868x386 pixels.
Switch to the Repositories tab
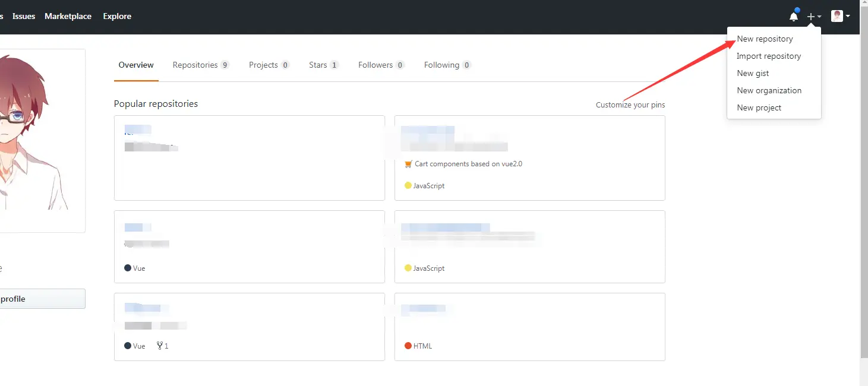(x=201, y=65)
